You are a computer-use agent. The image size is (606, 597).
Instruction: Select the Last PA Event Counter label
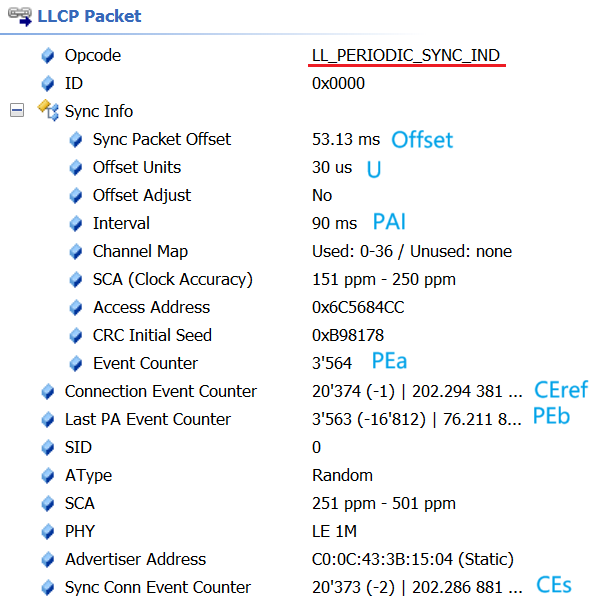[148, 420]
